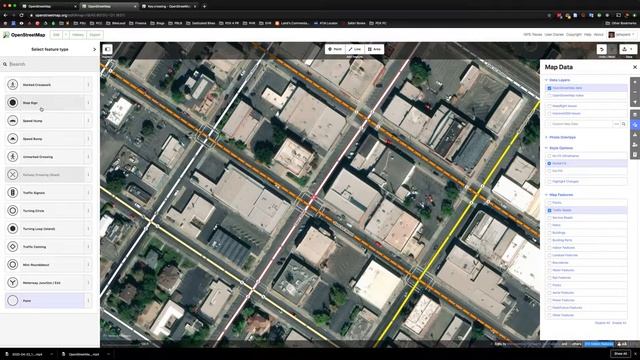Zoom in on the map
The height and width of the screenshot is (360, 640).
pyautogui.click(x=635, y=82)
